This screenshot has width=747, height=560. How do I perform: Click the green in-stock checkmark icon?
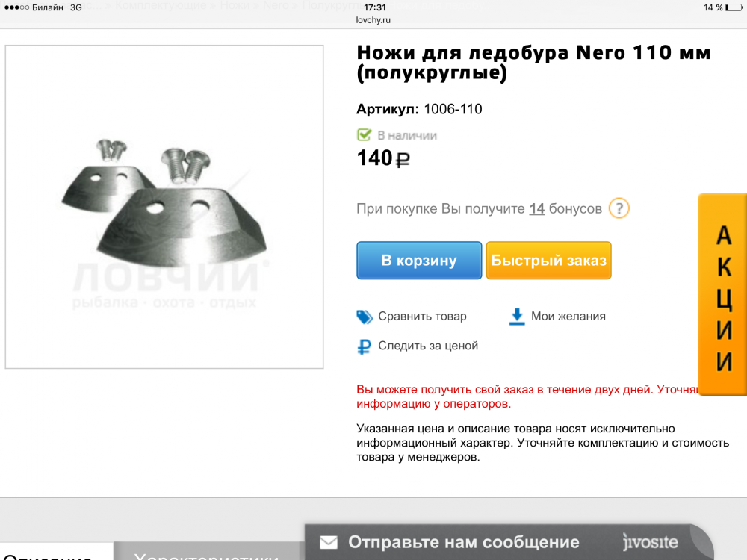pos(365,135)
